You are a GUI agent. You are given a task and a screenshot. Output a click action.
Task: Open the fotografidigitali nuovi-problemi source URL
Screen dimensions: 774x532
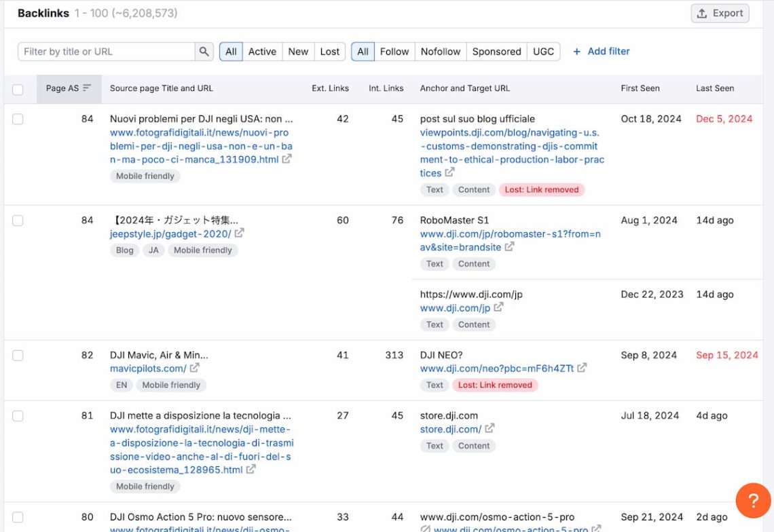pyautogui.click(x=201, y=146)
